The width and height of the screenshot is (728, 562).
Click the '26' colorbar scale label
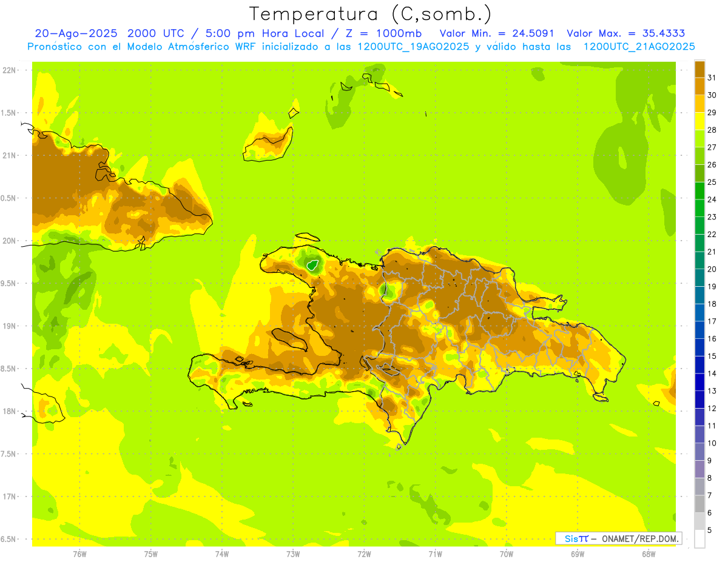point(712,165)
